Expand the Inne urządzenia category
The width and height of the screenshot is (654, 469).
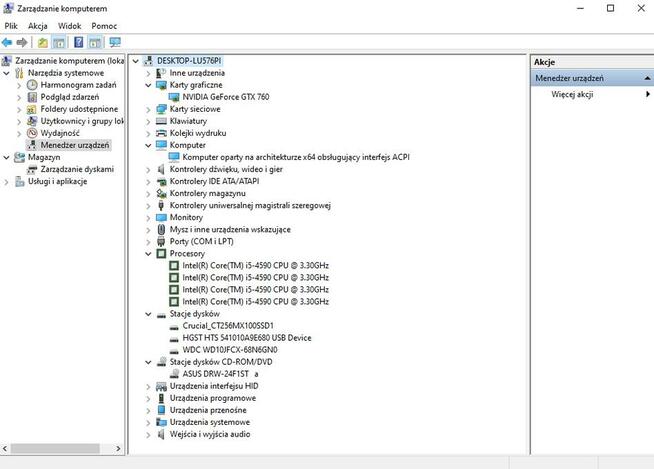148,73
